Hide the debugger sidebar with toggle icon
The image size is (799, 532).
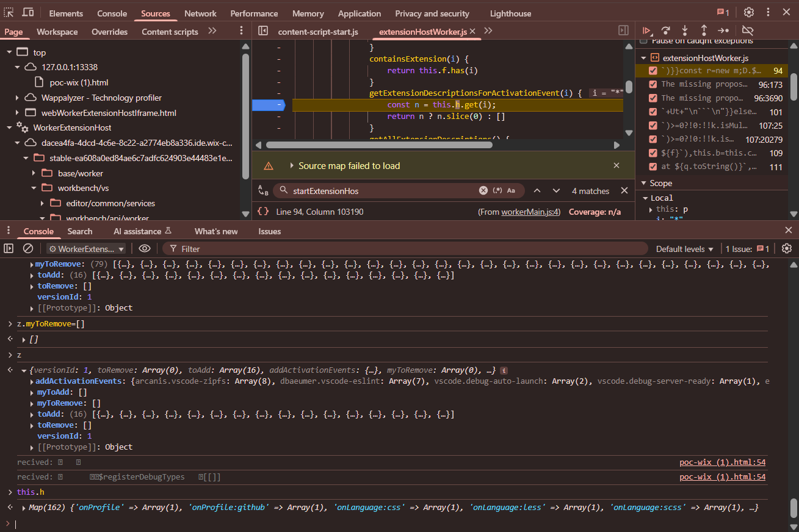point(623,31)
